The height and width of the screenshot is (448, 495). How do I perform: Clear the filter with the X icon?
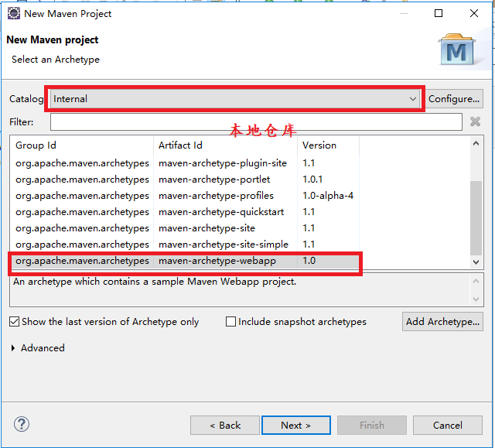[x=475, y=121]
